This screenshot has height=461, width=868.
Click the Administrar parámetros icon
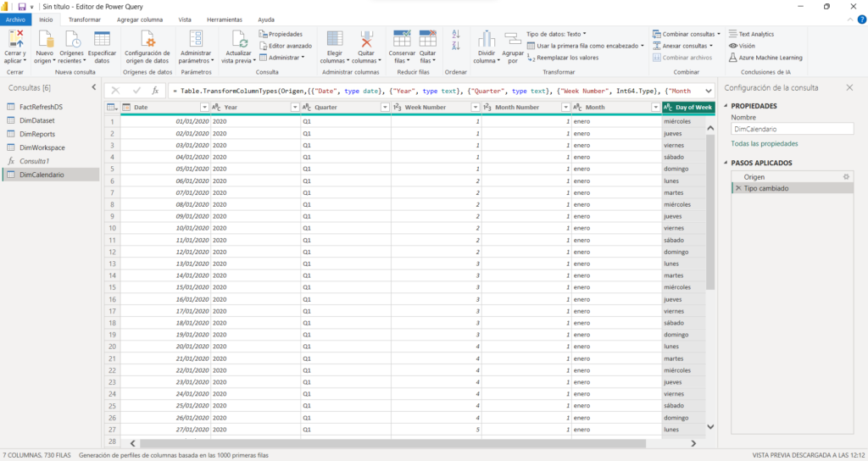(x=196, y=39)
